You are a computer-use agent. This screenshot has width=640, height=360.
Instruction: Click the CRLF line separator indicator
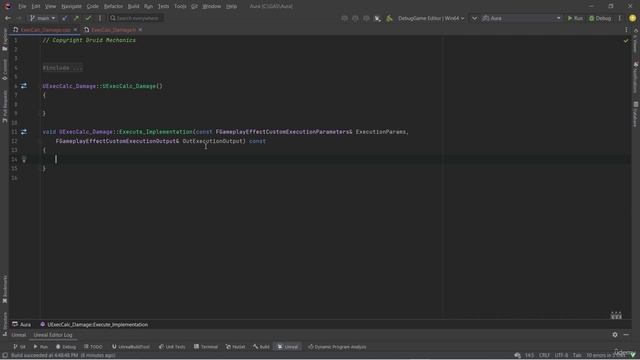coord(544,355)
